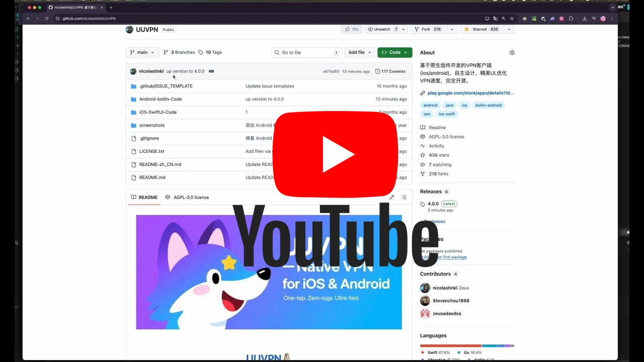The width and height of the screenshot is (644, 362).
Task: Open the 436 stars link
Action: [435, 155]
